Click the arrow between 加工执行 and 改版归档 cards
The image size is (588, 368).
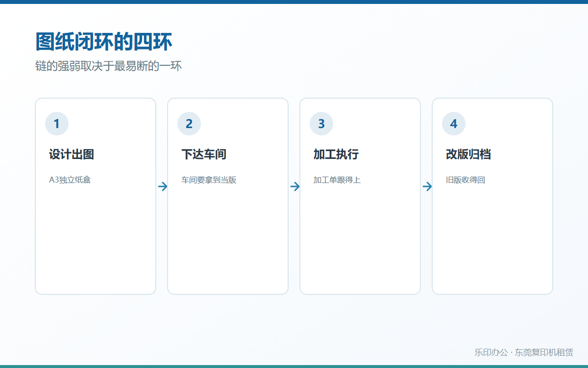click(427, 186)
